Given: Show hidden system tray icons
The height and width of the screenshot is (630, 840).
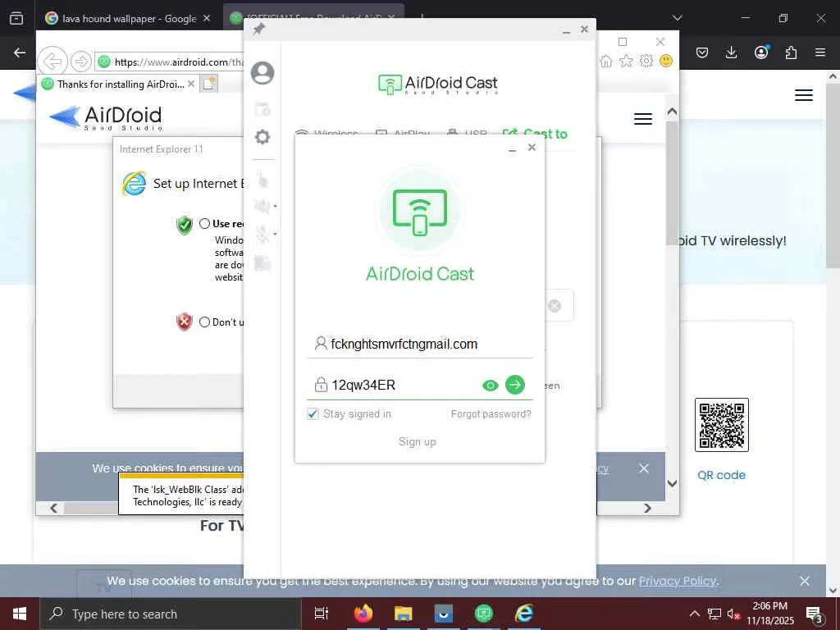Looking at the screenshot, I should [x=694, y=614].
